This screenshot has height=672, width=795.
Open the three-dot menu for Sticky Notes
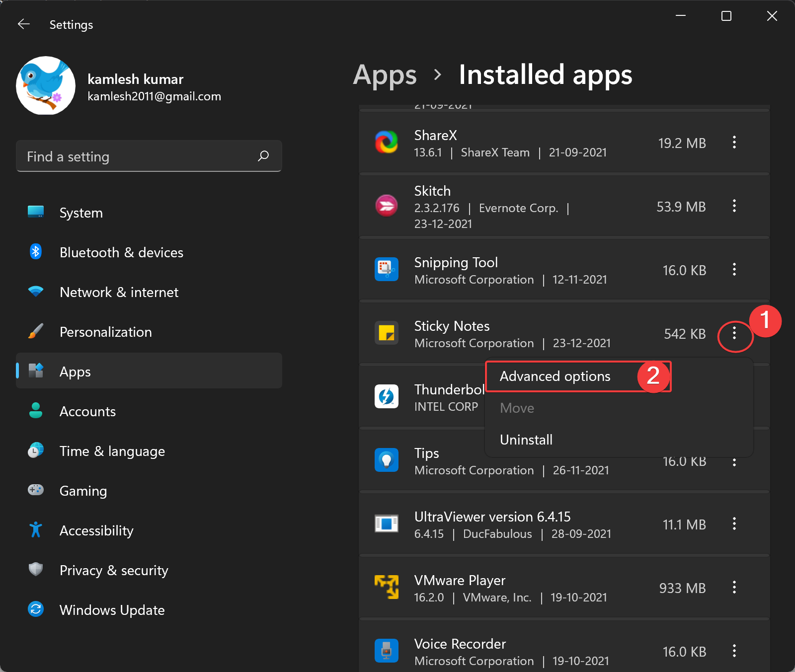click(734, 334)
